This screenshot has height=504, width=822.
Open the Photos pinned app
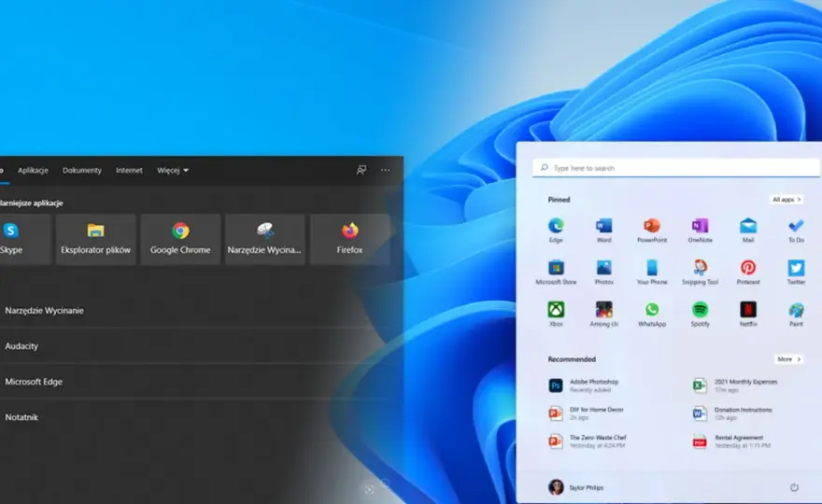tap(604, 273)
